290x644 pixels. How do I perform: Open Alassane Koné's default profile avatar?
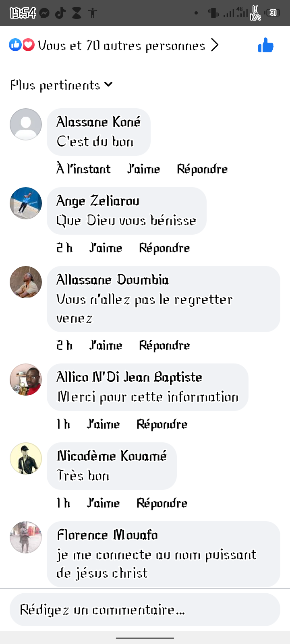pos(26,124)
